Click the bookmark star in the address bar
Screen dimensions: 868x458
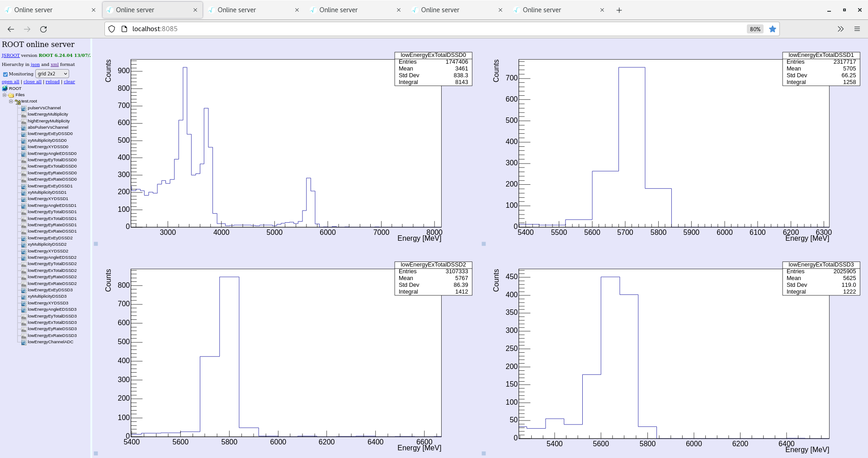pos(773,29)
